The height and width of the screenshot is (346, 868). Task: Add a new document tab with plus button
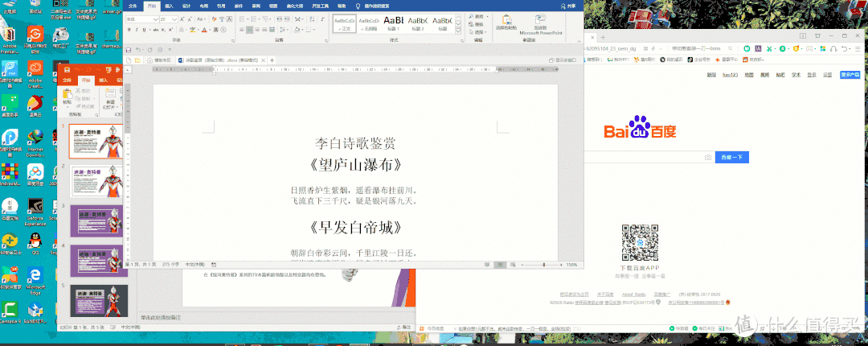pyautogui.click(x=272, y=60)
